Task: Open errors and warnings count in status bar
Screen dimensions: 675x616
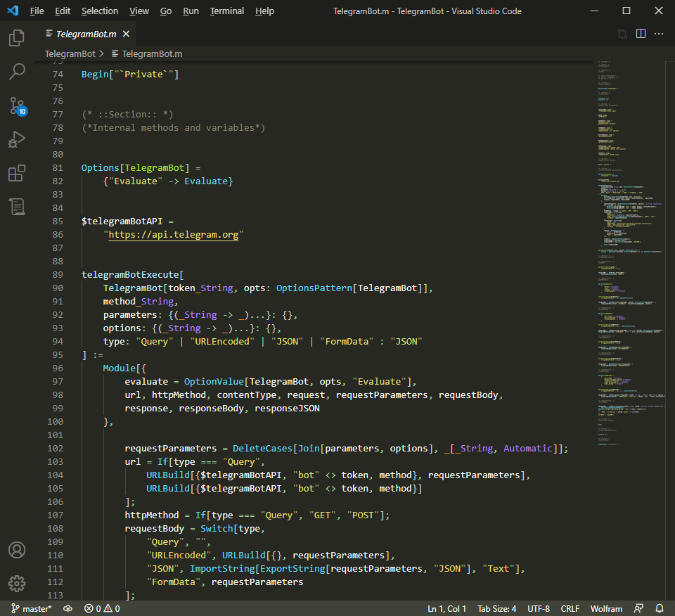Action: tap(102, 608)
